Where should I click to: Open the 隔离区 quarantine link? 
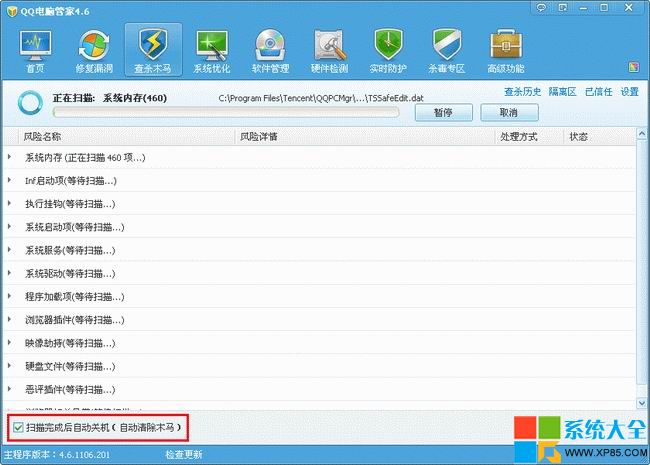563,92
